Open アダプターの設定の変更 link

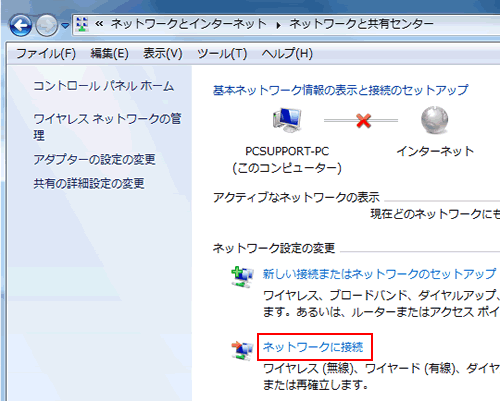point(94,159)
